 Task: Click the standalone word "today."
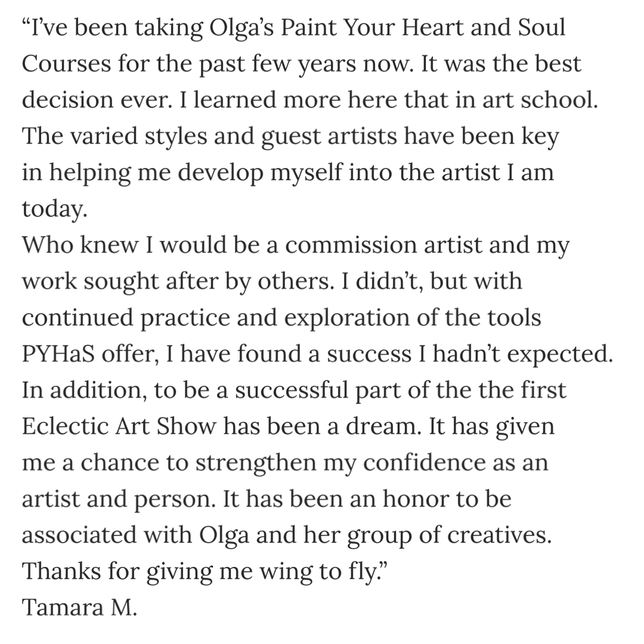(x=55, y=209)
